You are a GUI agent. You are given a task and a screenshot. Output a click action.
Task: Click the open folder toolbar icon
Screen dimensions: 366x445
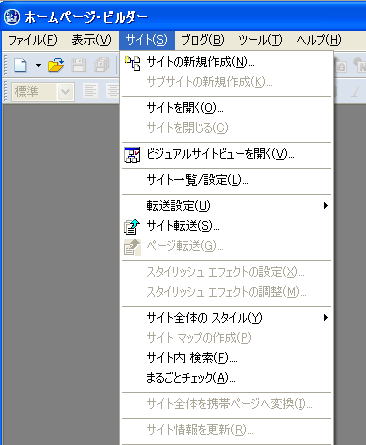click(x=56, y=65)
